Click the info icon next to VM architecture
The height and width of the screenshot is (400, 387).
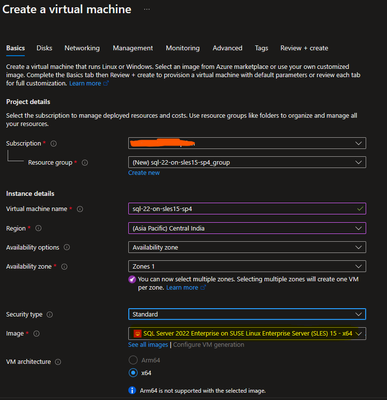tap(58, 362)
